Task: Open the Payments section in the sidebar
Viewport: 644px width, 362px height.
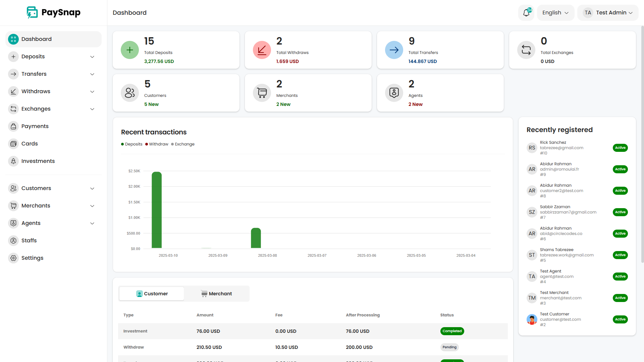Action: coord(35,126)
